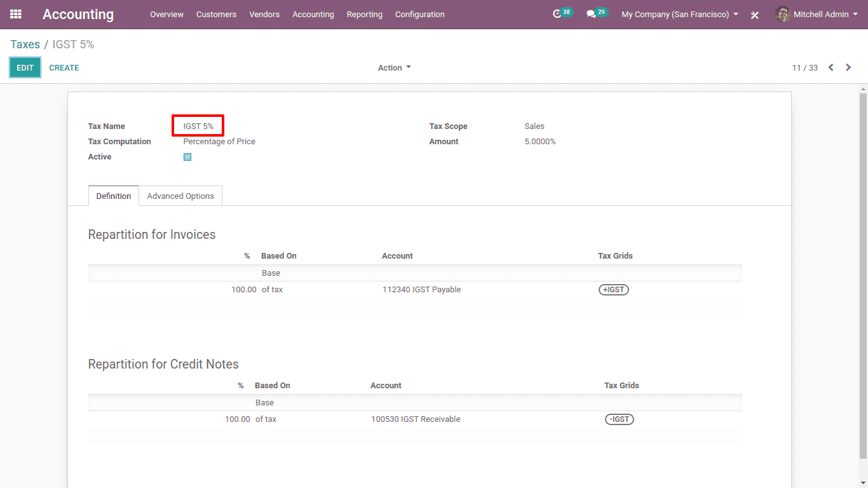
Task: Open the Vendors menu
Action: click(x=264, y=14)
